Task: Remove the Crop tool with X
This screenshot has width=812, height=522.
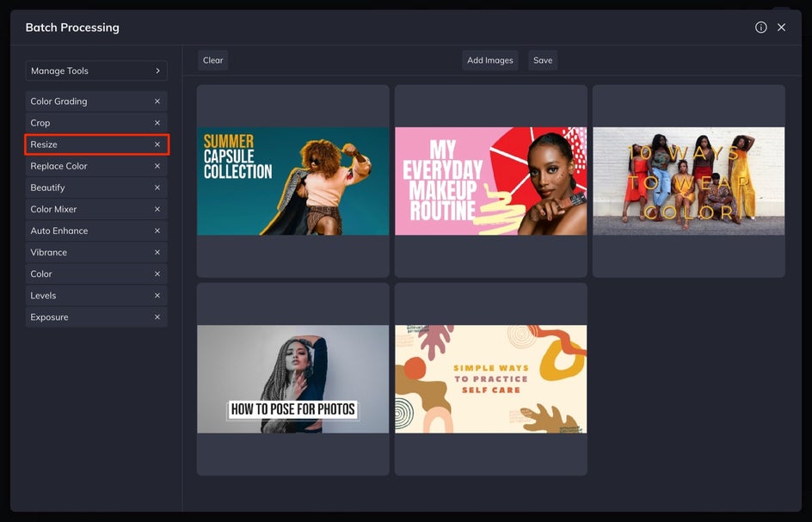Action: (157, 123)
